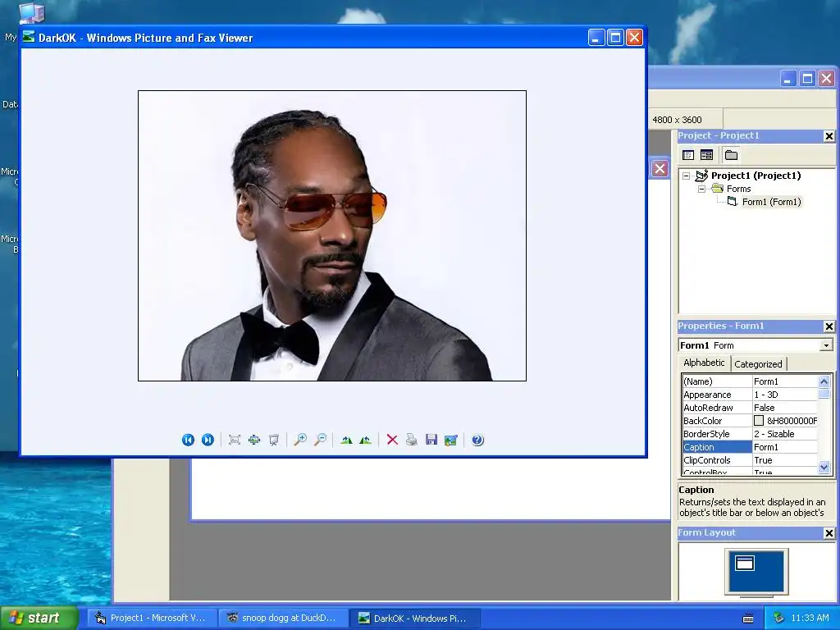Image resolution: width=840 pixels, height=630 pixels.
Task: Close the Project - Project1 panel
Action: click(x=829, y=136)
